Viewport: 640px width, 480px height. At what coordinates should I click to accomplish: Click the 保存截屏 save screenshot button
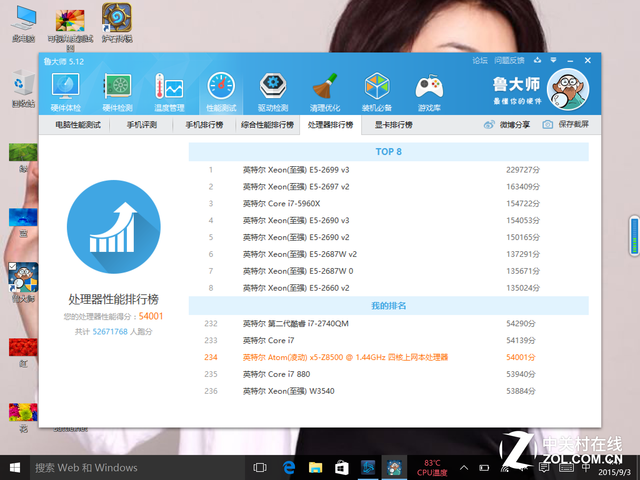pyautogui.click(x=566, y=124)
